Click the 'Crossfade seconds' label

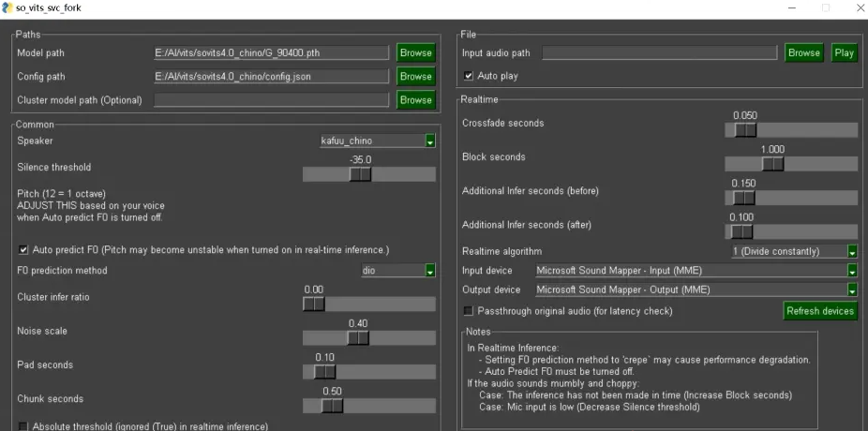503,123
